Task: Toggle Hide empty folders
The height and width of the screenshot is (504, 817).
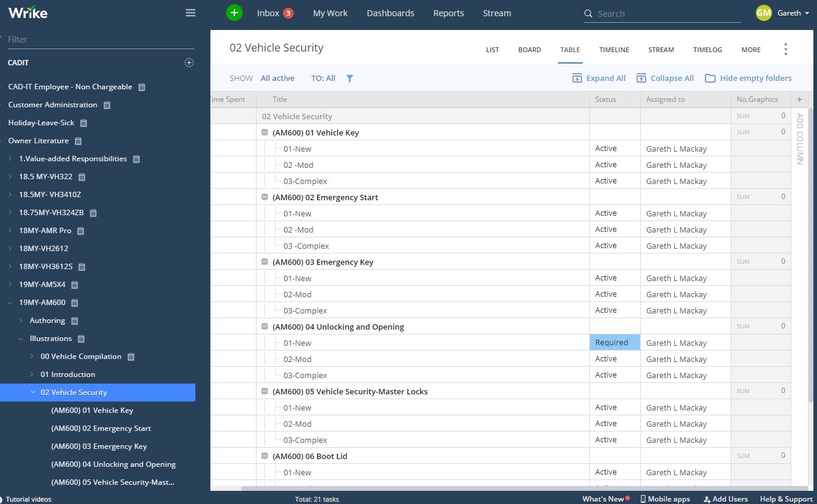Action: tap(748, 78)
